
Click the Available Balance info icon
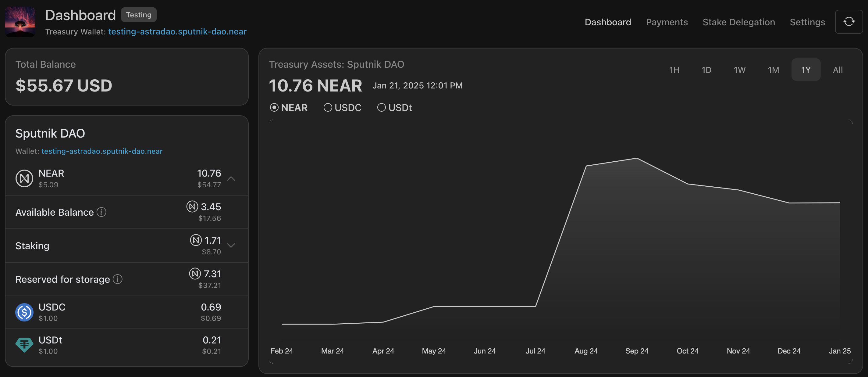tap(101, 212)
